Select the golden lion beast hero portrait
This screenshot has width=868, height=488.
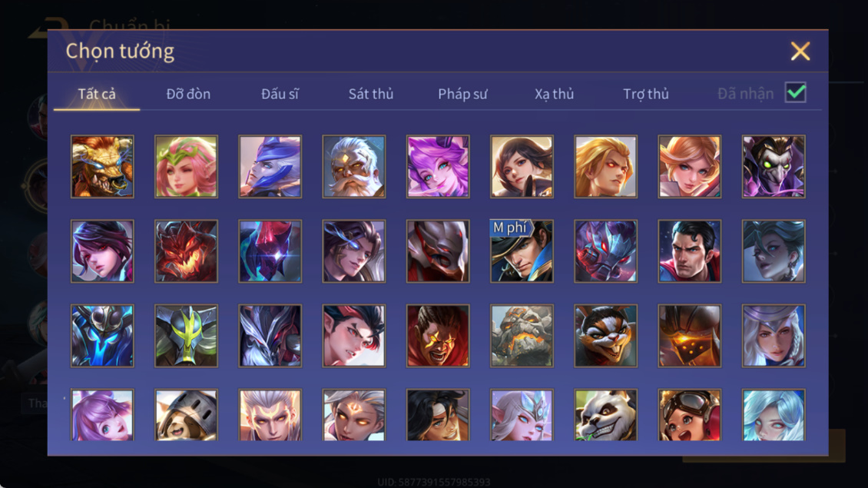[x=102, y=167]
